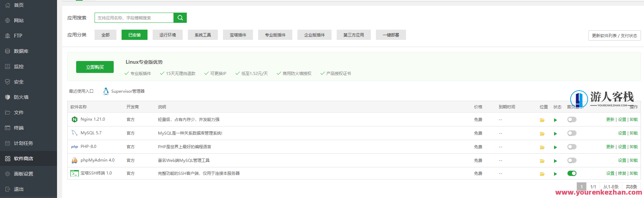The height and width of the screenshot is (198, 644).
Task: Click the 防火墙 shield icon in sidebar
Action: [8, 97]
